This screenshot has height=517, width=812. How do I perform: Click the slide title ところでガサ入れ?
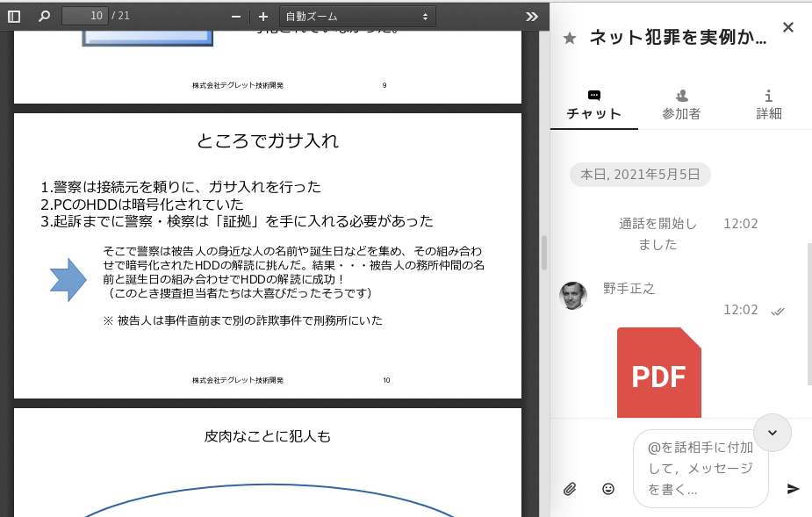pyautogui.click(x=268, y=141)
